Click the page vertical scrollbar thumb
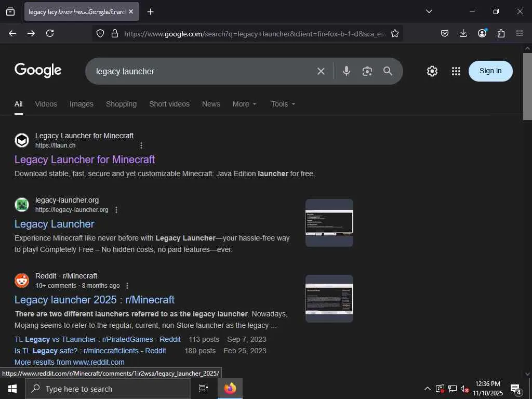 point(527,86)
